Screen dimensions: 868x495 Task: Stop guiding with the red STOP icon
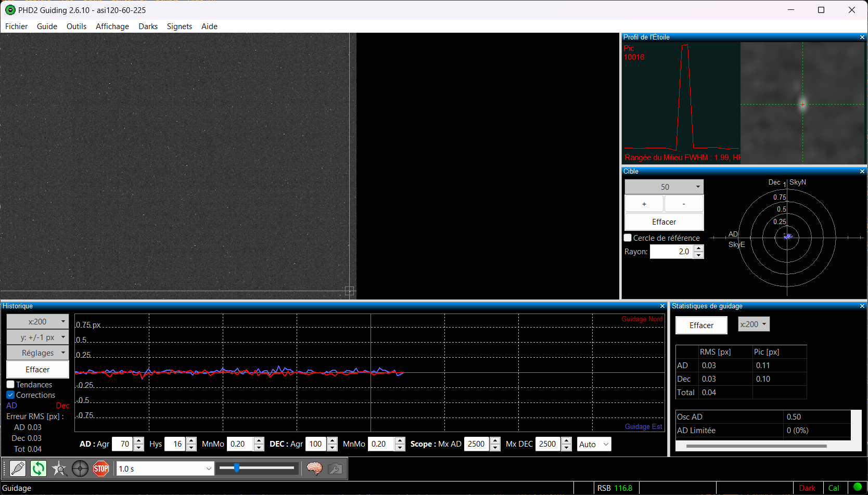point(101,468)
